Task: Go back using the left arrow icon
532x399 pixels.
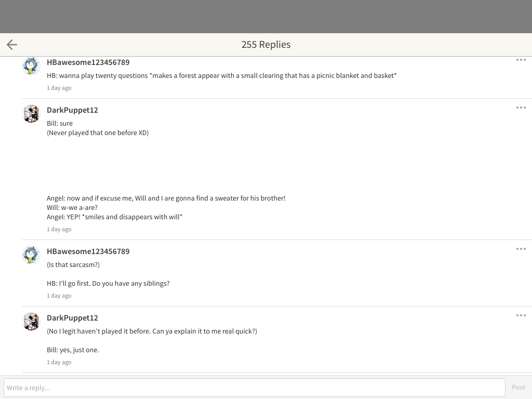Action: point(12,45)
